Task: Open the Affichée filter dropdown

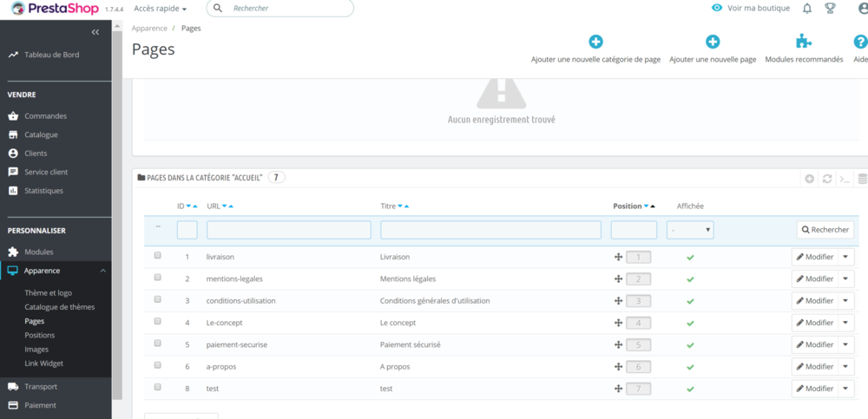Action: coord(690,230)
